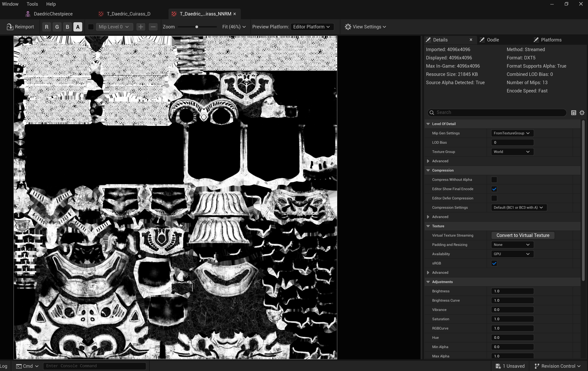Decrease mip level with minus icon

tap(153, 27)
